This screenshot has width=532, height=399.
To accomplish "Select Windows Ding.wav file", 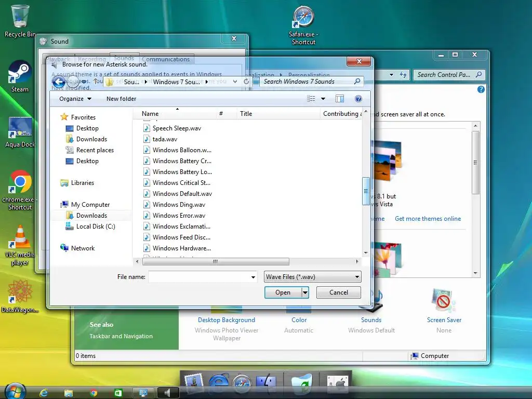I will point(179,205).
